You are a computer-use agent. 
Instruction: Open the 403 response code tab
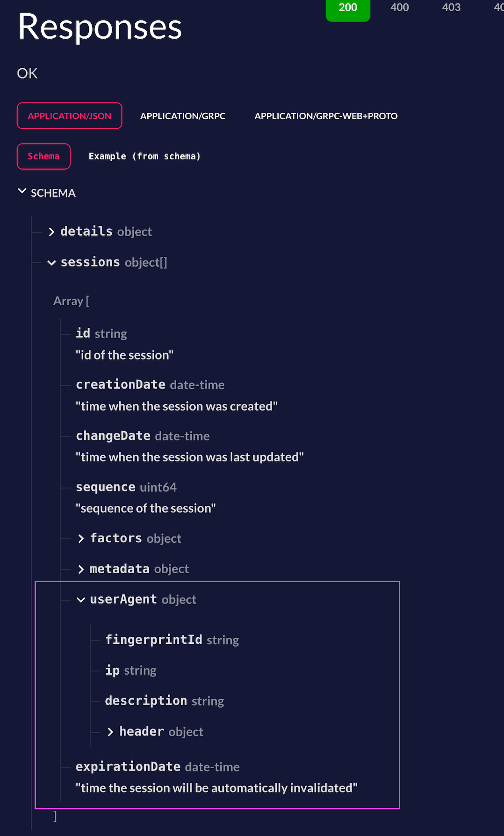point(451,7)
